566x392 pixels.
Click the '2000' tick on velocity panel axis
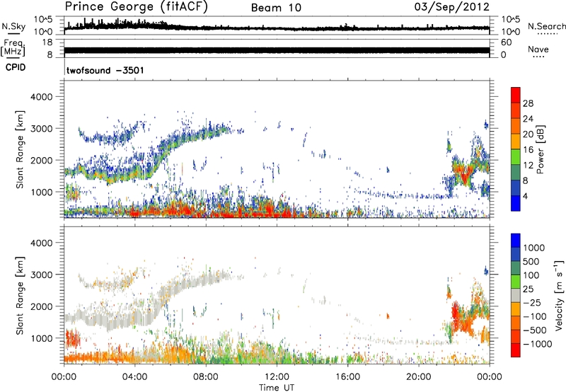41,306
